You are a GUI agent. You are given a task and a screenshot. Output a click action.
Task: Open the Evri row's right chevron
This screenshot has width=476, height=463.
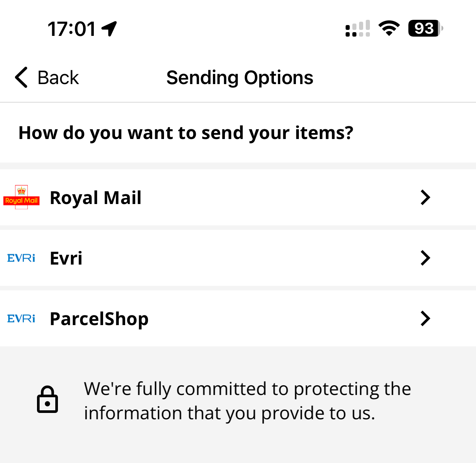[x=425, y=258]
